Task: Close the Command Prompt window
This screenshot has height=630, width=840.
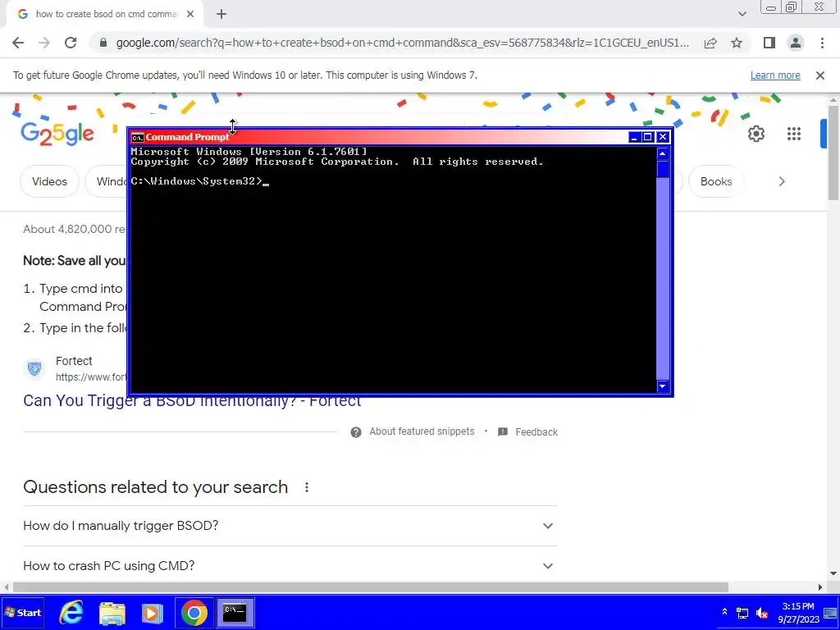Action: (663, 137)
